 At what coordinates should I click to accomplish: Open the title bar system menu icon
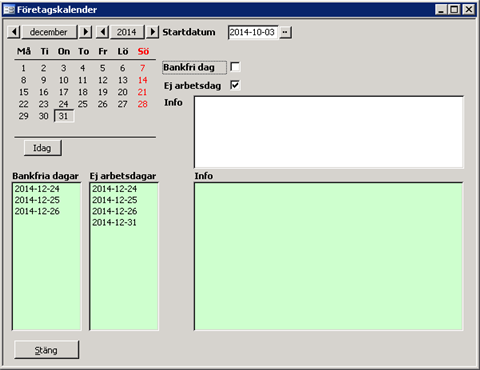[9, 9]
